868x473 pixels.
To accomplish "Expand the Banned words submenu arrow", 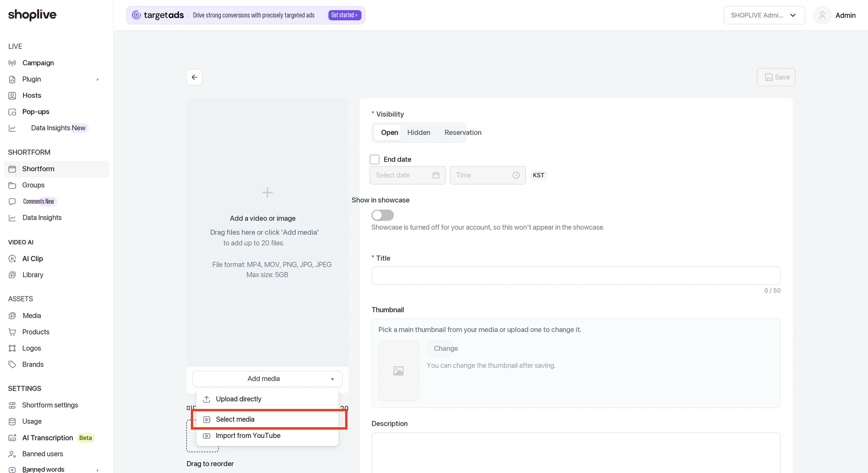I will [98, 470].
